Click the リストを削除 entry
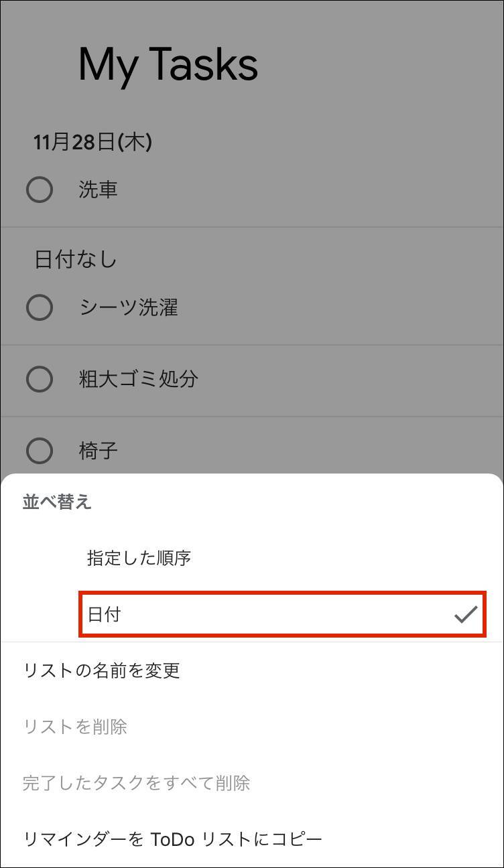Screen dimensions: 504x868 tap(75, 727)
